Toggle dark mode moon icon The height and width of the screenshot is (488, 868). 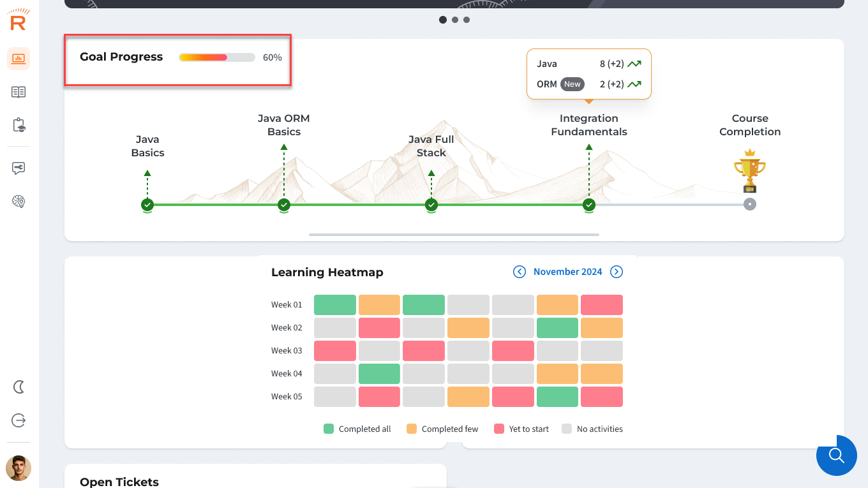[19, 387]
